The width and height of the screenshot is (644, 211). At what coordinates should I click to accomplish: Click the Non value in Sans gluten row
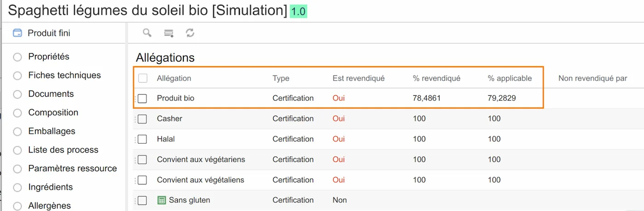(339, 200)
